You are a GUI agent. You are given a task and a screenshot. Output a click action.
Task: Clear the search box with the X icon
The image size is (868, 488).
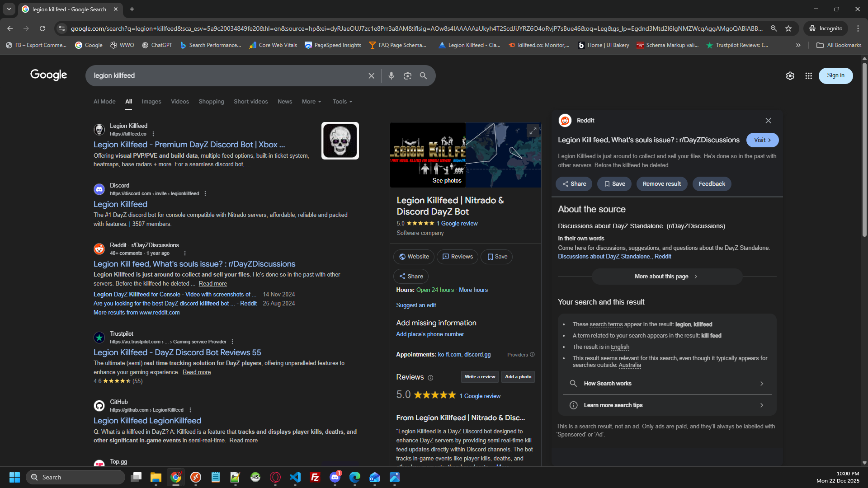pyautogui.click(x=371, y=76)
